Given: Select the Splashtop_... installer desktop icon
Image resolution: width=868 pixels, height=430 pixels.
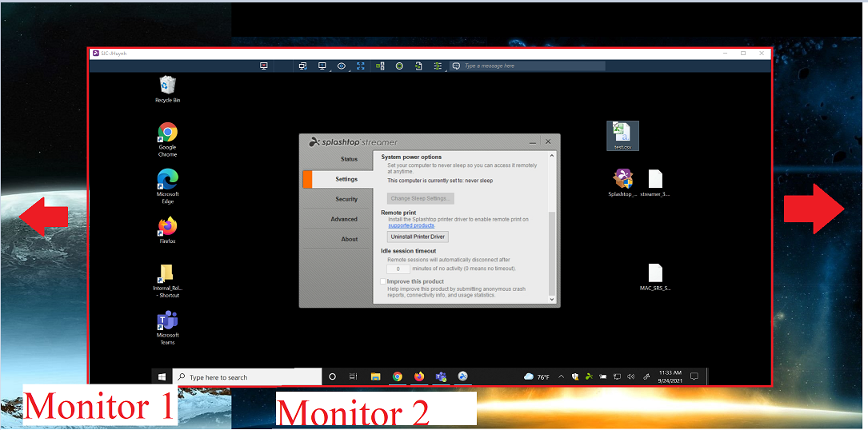Looking at the screenshot, I should click(x=622, y=183).
